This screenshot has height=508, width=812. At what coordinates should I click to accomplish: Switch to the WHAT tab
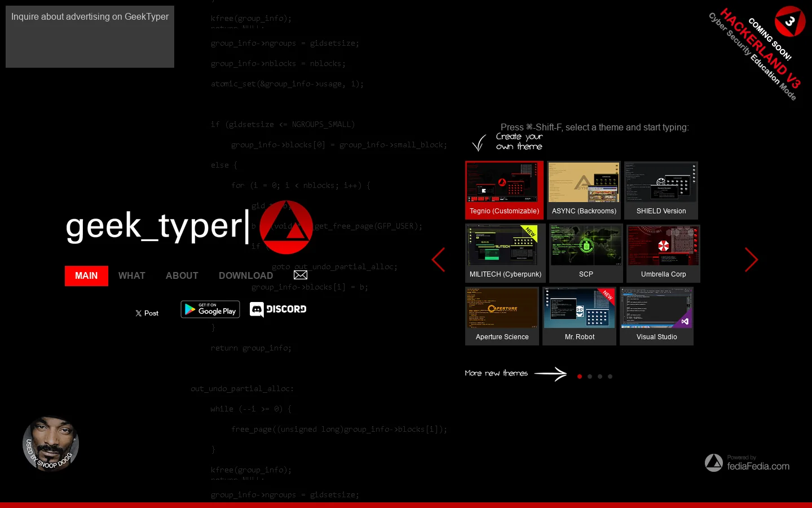coord(132,276)
